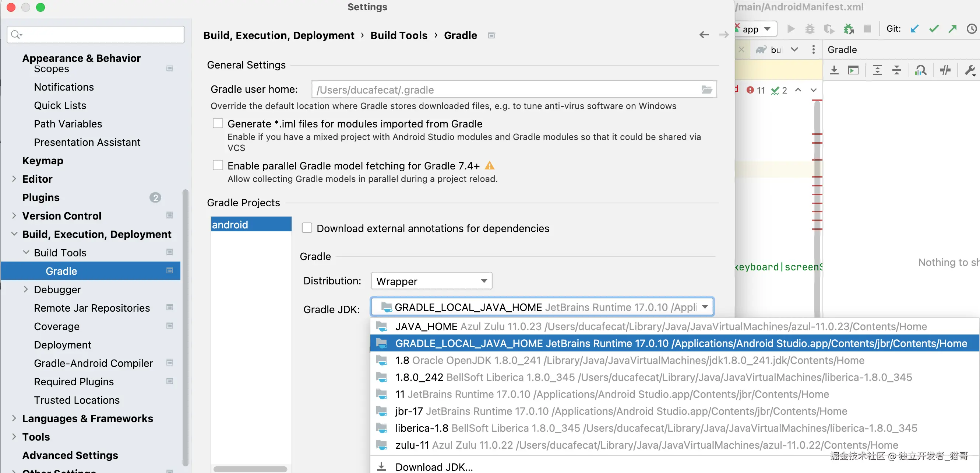Click the Gradle user home input field
This screenshot has height=473, width=980.
[494, 90]
